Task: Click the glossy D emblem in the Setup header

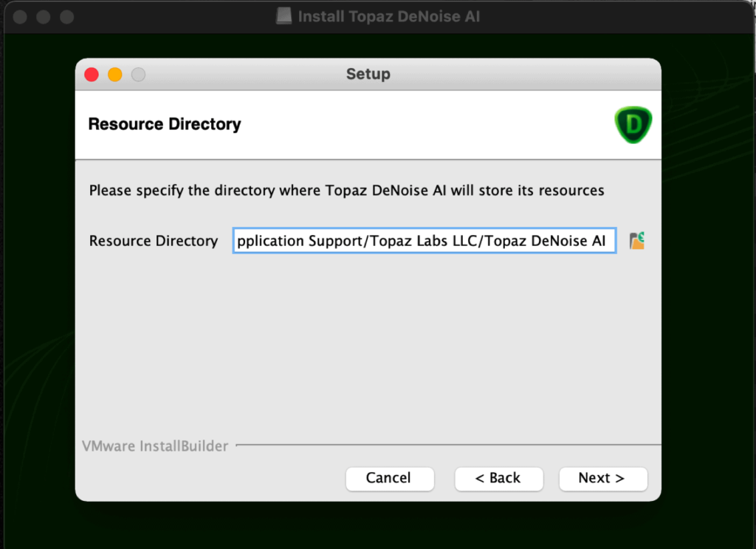Action: [x=633, y=124]
